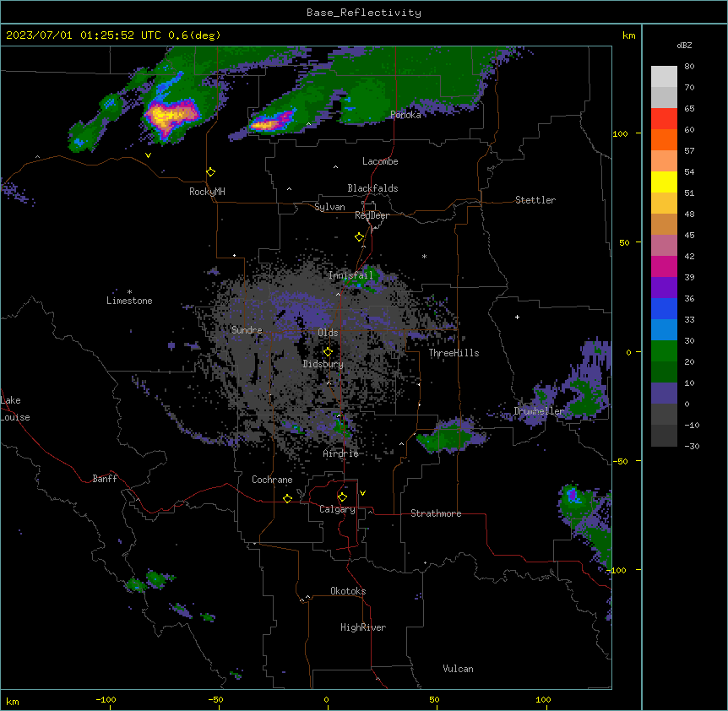Screen dimensions: 728x711
Task: Click the 100 km tick on the vertical axis
Action: tap(620, 133)
